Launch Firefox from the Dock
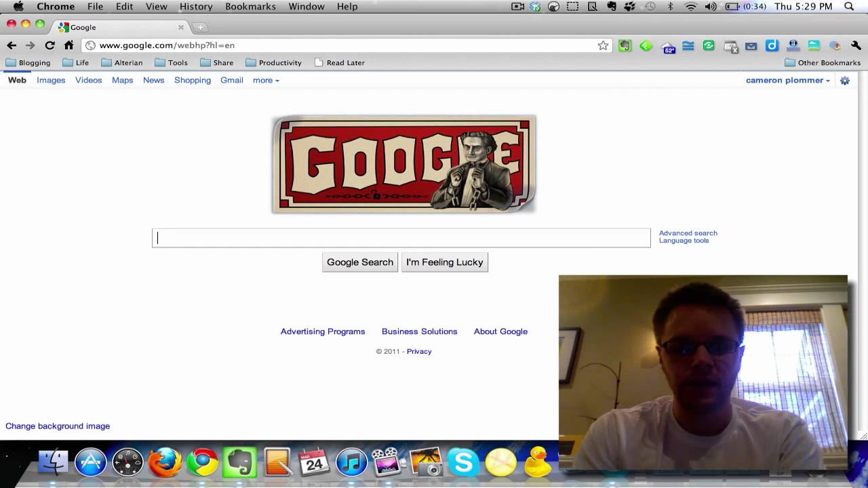The height and width of the screenshot is (488, 868). 165,463
